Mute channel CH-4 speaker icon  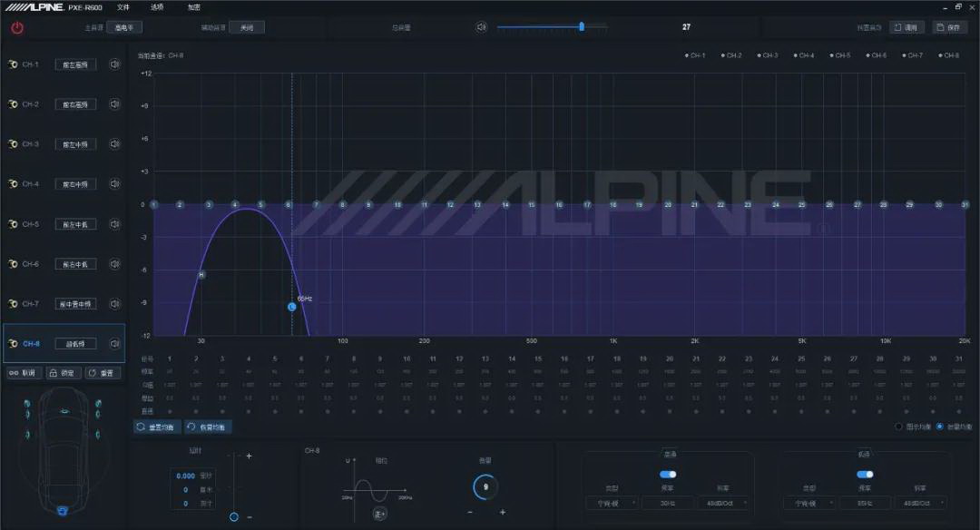(x=114, y=183)
